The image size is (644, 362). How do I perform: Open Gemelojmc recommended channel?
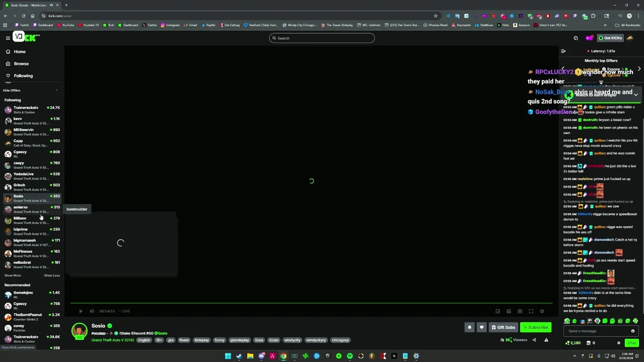(x=32, y=294)
